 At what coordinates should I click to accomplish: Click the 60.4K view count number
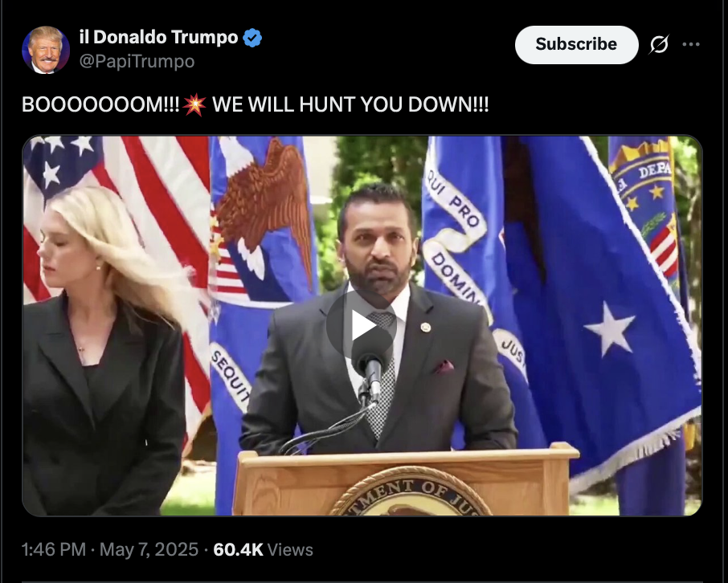[238, 549]
